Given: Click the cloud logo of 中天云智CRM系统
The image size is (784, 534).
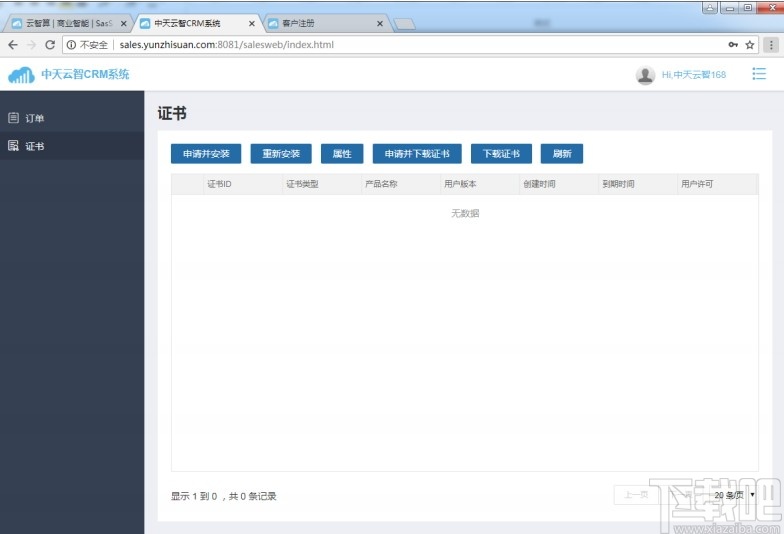Looking at the screenshot, I should [x=22, y=74].
